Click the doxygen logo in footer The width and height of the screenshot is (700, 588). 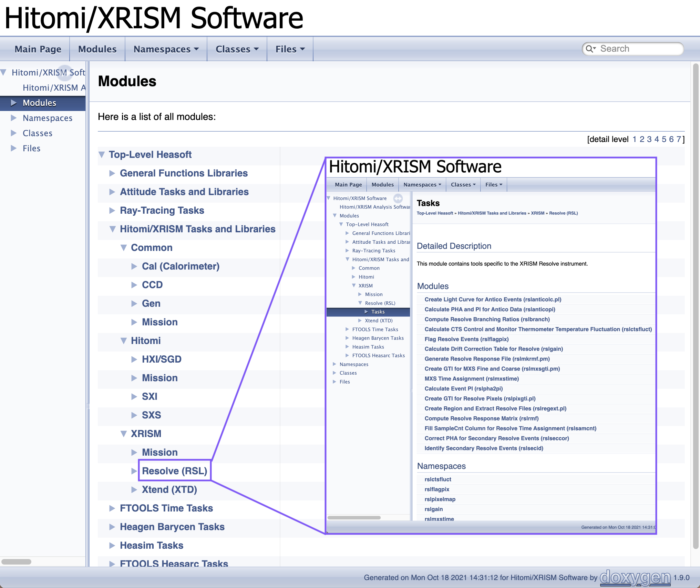635,577
